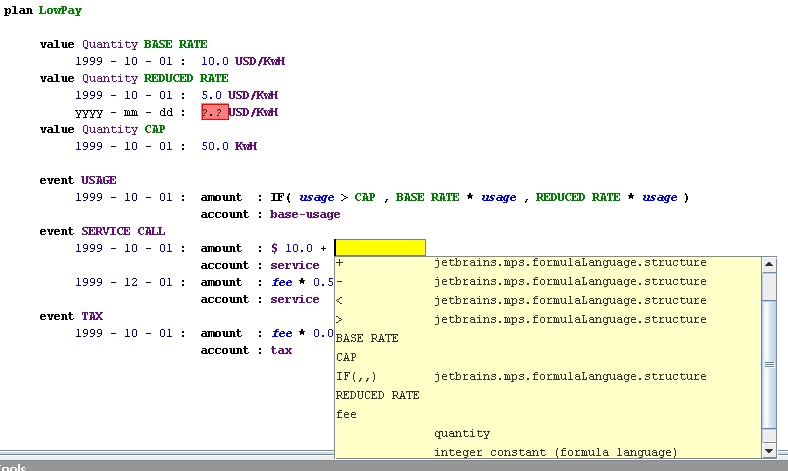
Task: Click the 'yyyy - mm - dd' date placeholder
Action: tap(124, 112)
